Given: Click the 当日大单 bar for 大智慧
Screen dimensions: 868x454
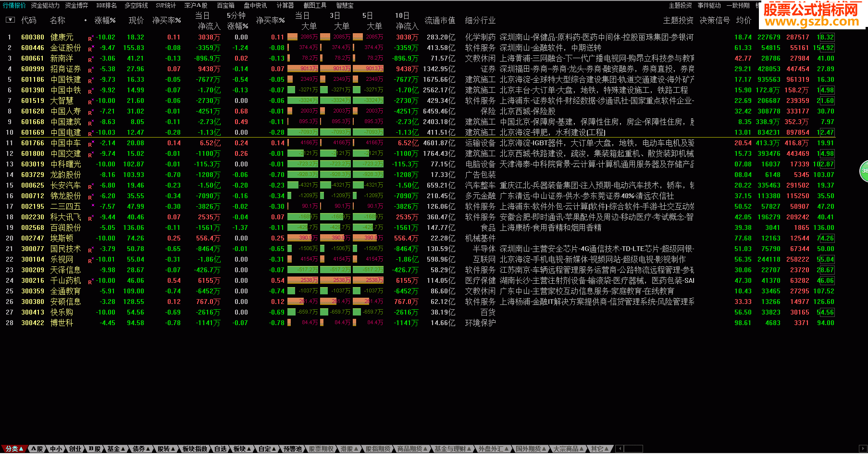Looking at the screenshot, I should click(x=303, y=101).
